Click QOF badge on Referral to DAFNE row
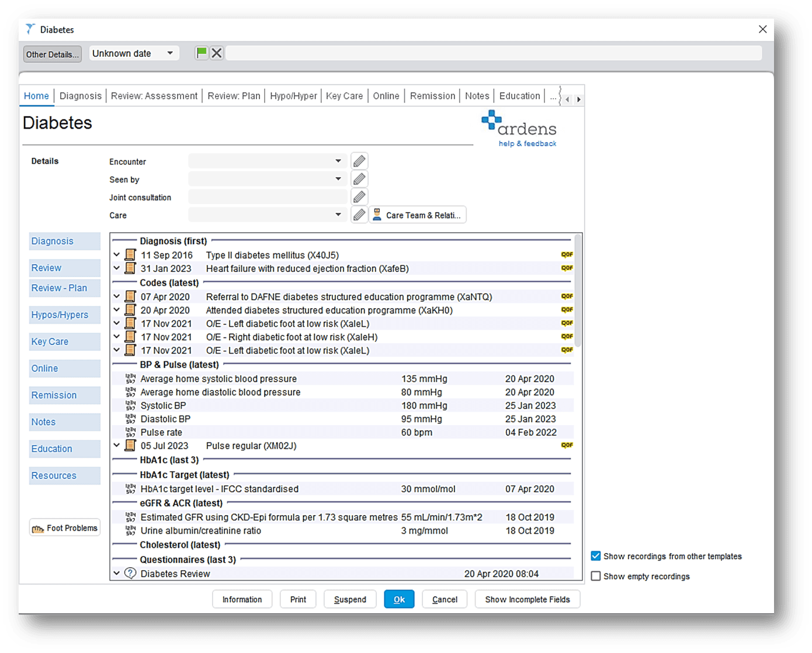Screen dimensions: 812x653 click(567, 296)
